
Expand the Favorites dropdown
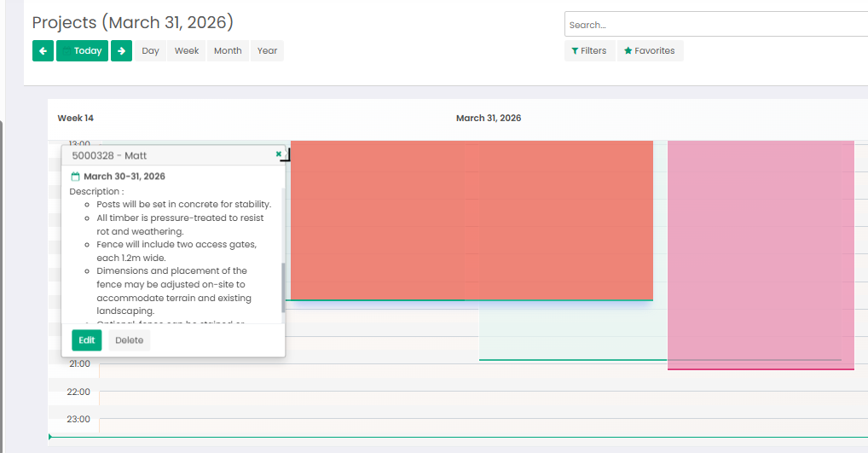(x=650, y=51)
